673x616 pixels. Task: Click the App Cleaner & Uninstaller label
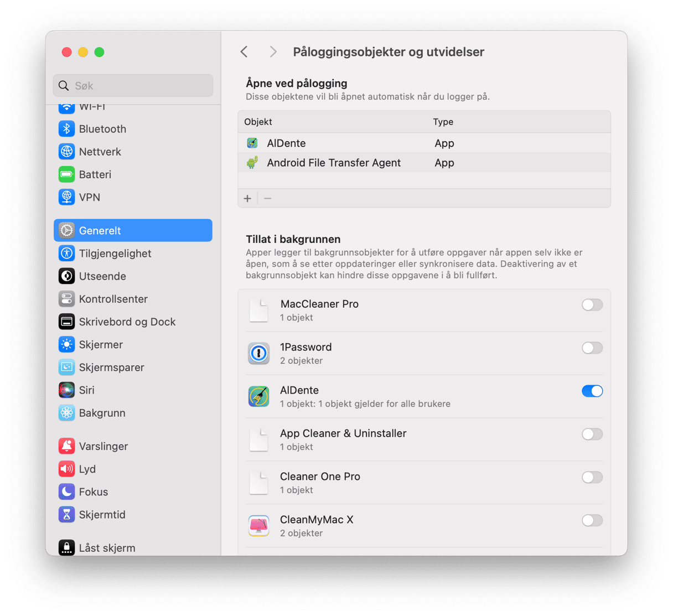coord(343,433)
